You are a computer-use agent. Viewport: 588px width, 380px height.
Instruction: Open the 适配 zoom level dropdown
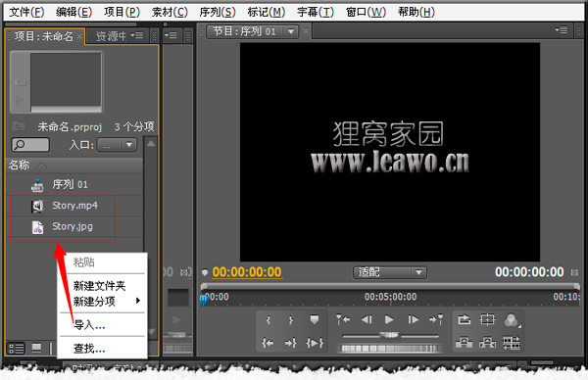[x=390, y=272]
